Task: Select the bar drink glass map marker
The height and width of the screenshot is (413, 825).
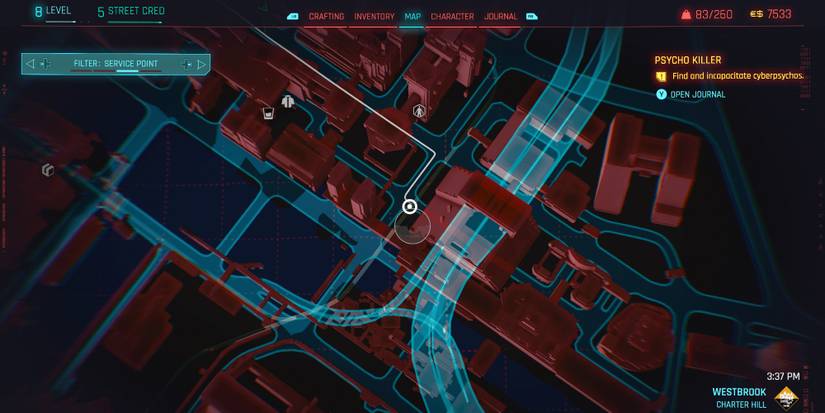Action: point(268,113)
